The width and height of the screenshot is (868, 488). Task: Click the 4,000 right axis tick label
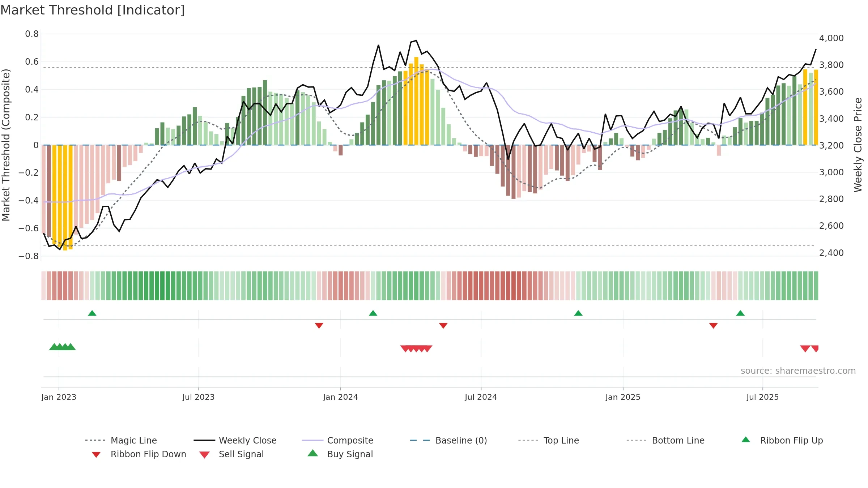click(831, 38)
